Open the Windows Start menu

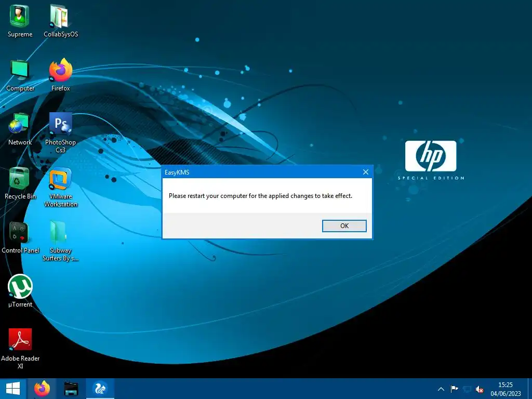click(x=13, y=389)
